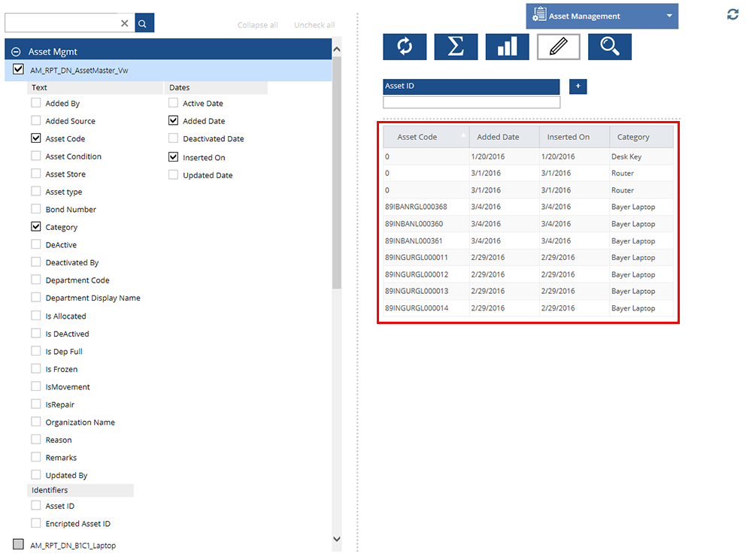Collapse the Asset Mgmt section
752x560 pixels.
click(x=16, y=52)
